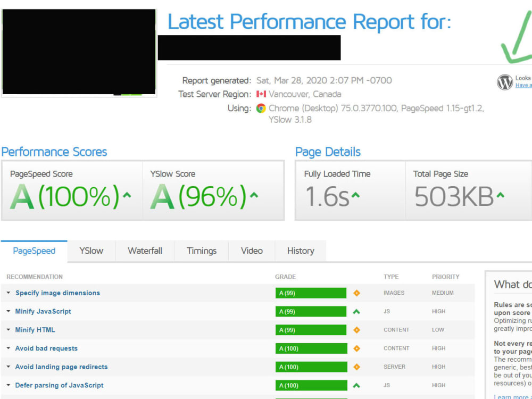Click A (99) grade bar for Minify HTML
Viewport: 532px width, 399px height.
click(311, 330)
